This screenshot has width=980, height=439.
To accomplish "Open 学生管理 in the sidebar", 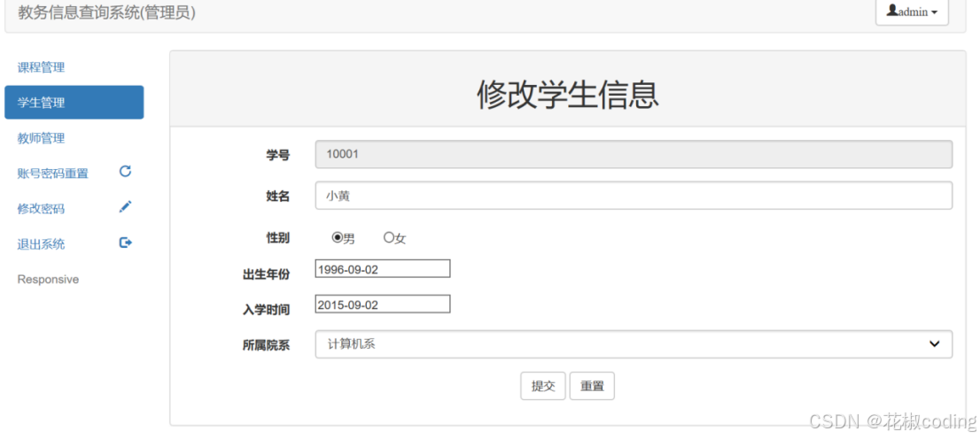I will pyautogui.click(x=74, y=103).
